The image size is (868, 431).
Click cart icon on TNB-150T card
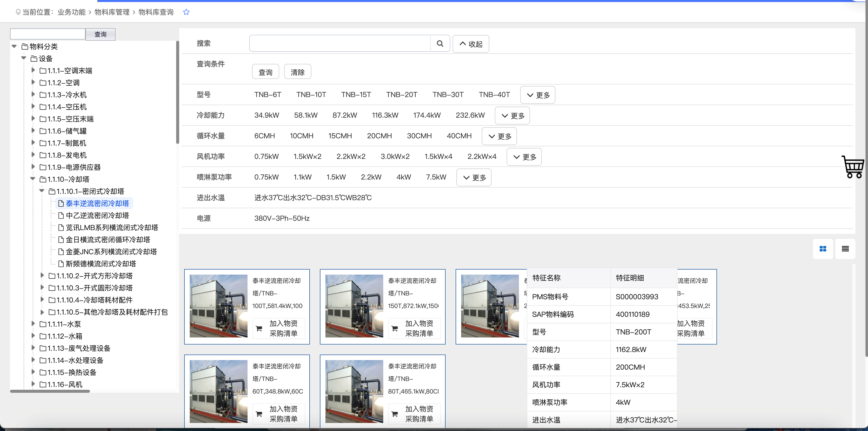395,328
